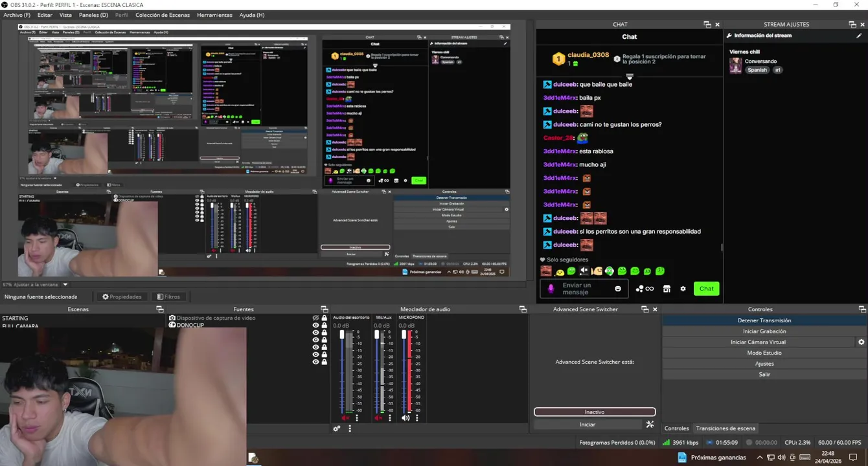The image size is (868, 466).
Task: Undock the Advanced Scene Switcher panel
Action: tap(645, 309)
